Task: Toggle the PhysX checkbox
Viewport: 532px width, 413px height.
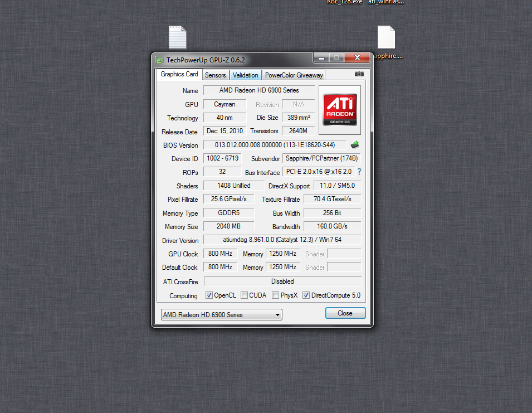Action: [276, 295]
